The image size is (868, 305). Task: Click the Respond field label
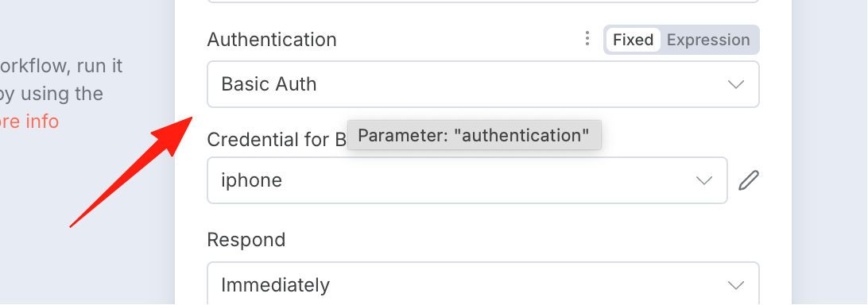[246, 240]
